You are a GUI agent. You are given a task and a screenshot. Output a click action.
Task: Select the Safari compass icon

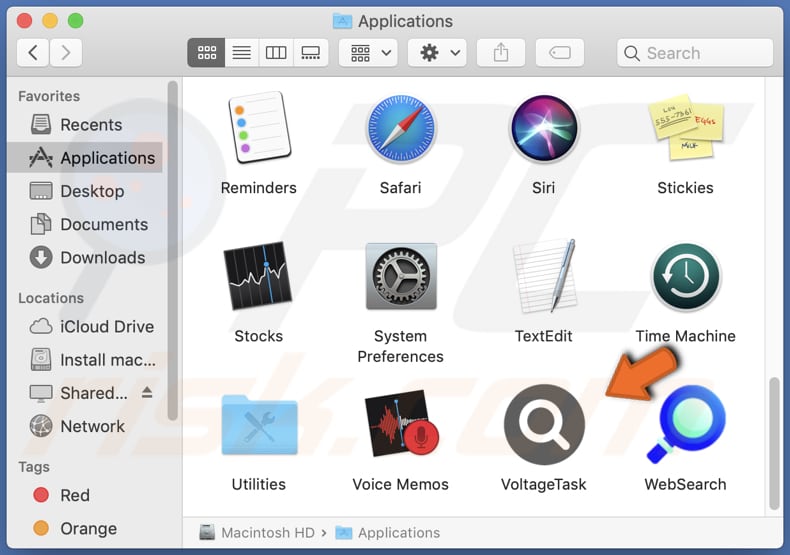tap(401, 128)
